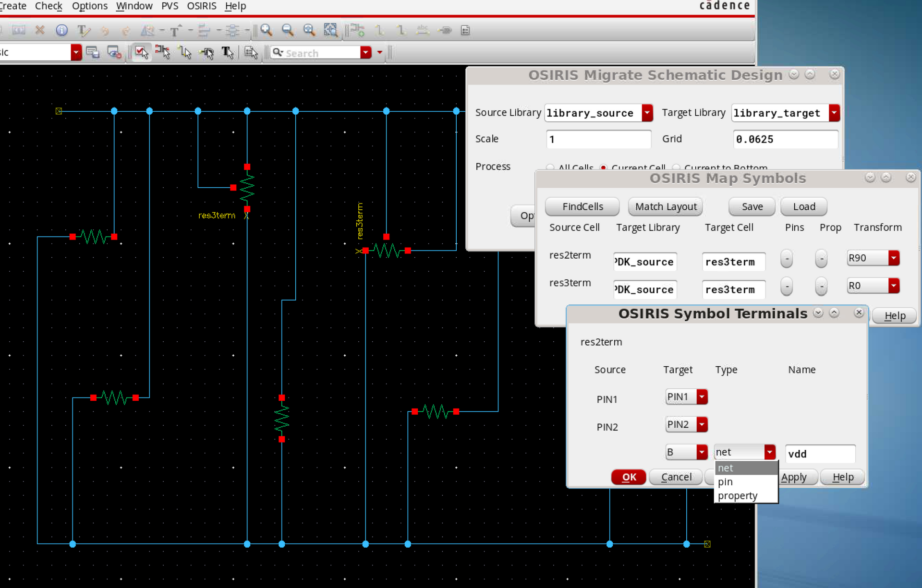Image resolution: width=922 pixels, height=588 pixels.
Task: Click the select pins filter icon
Action: [207, 52]
